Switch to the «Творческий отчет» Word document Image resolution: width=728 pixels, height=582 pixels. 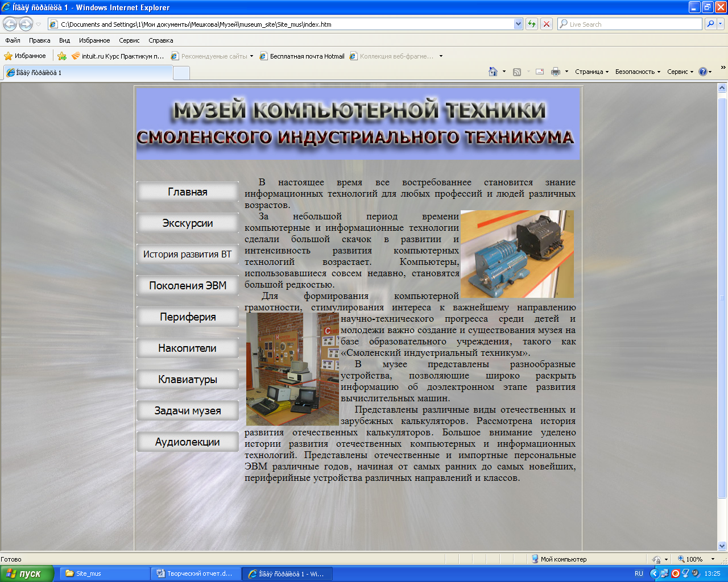196,573
